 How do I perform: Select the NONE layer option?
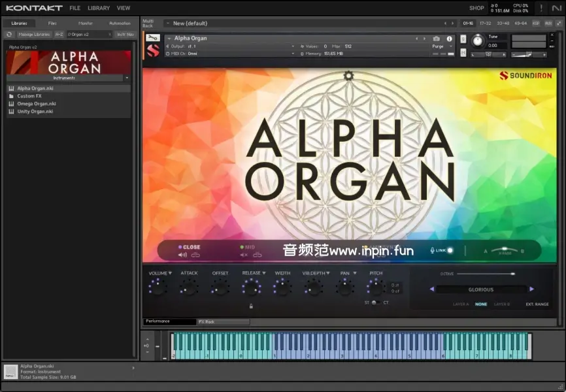(481, 304)
